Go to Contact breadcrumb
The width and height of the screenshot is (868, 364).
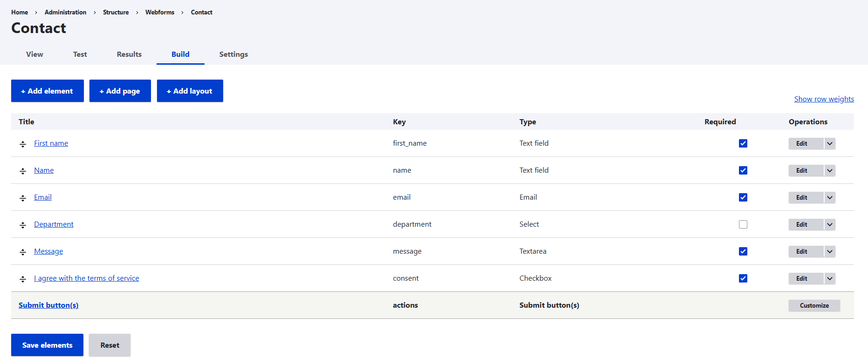tap(202, 12)
